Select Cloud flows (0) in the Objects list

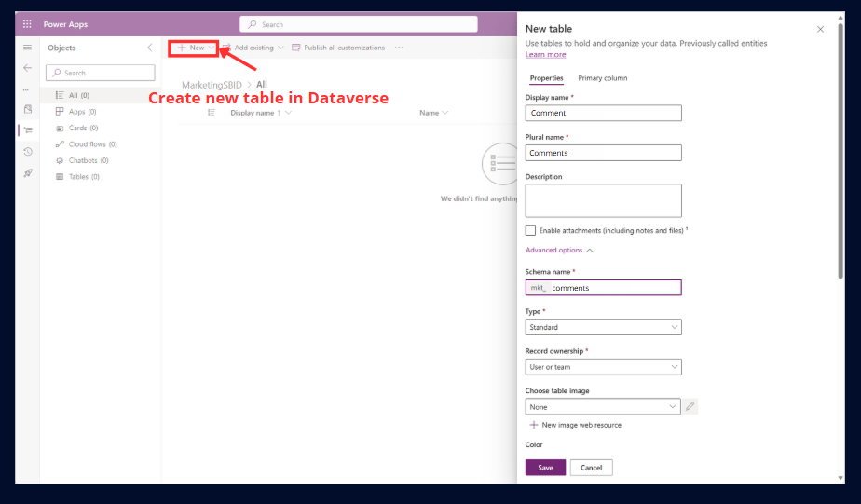101,144
